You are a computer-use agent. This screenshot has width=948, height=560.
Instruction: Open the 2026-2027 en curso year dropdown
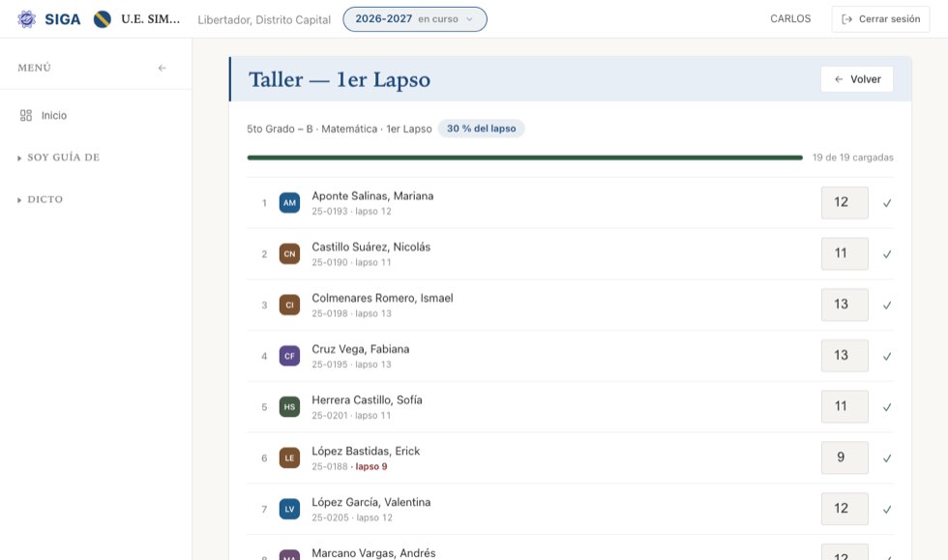coord(415,19)
